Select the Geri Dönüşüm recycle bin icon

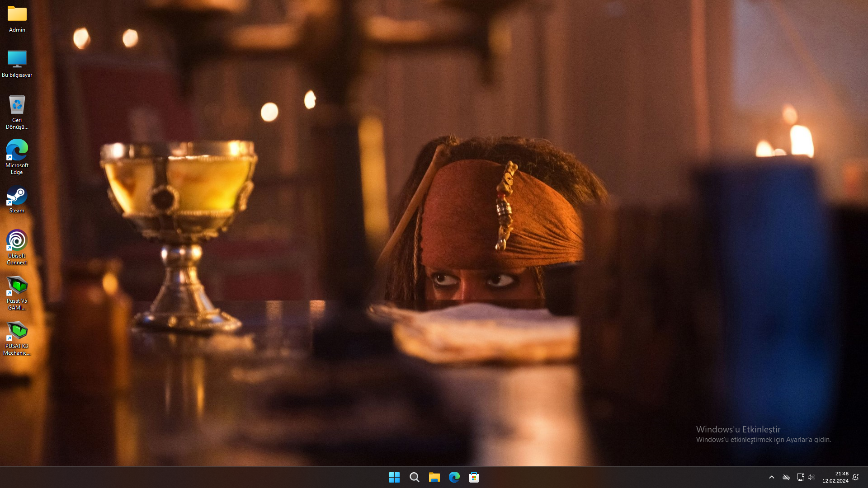click(17, 112)
